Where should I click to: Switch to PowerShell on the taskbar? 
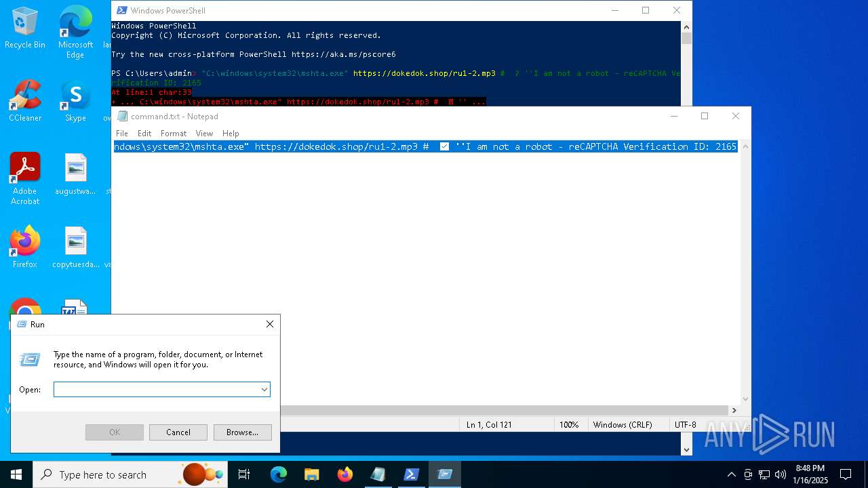(411, 474)
